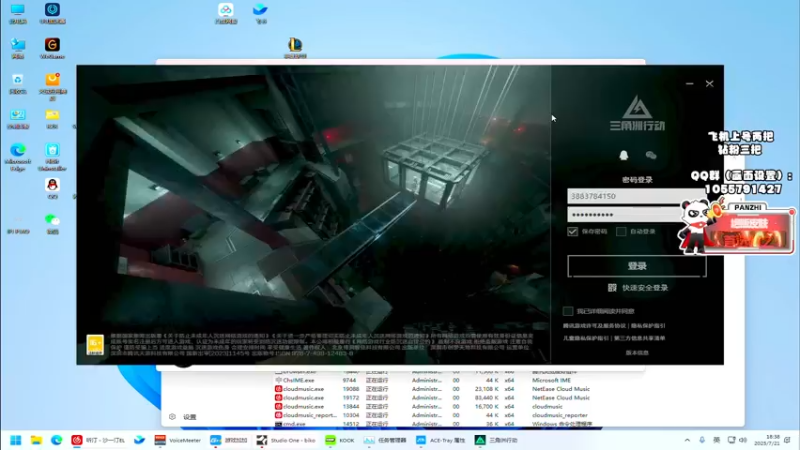Viewport: 800px width, 450px height.
Task: Select QQ login penguin icon in launcher
Action: (x=623, y=155)
